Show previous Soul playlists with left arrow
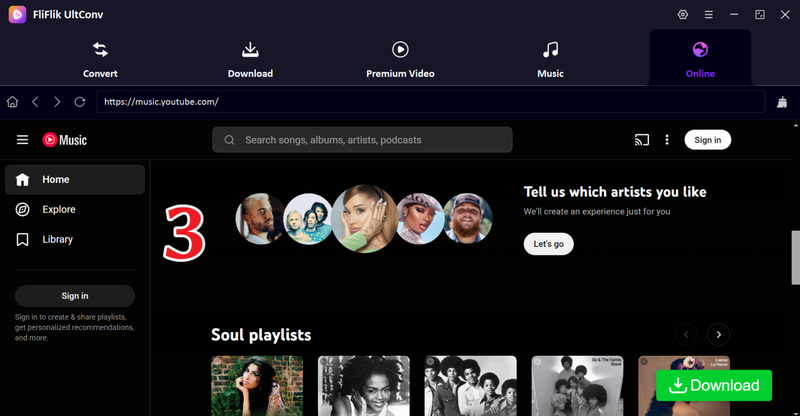Viewport: 800px width, 416px height. (686, 335)
